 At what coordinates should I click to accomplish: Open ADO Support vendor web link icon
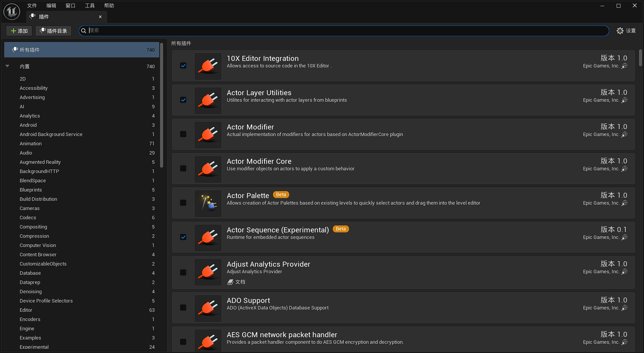pyautogui.click(x=624, y=308)
